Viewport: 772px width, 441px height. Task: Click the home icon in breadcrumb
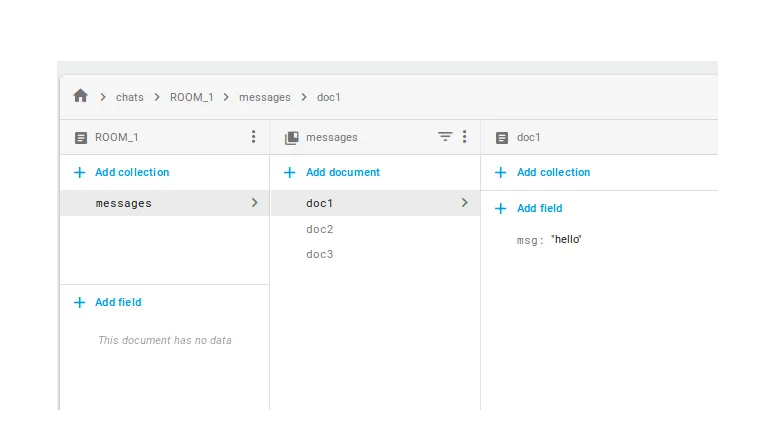tap(81, 96)
